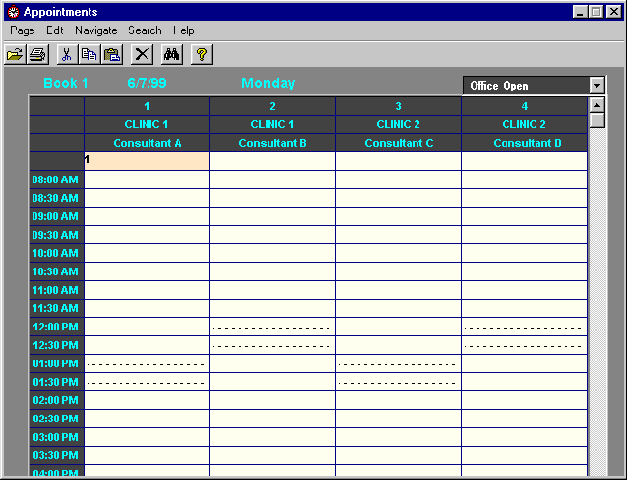This screenshot has width=627, height=480.
Task: Open the Search menu
Action: [145, 30]
